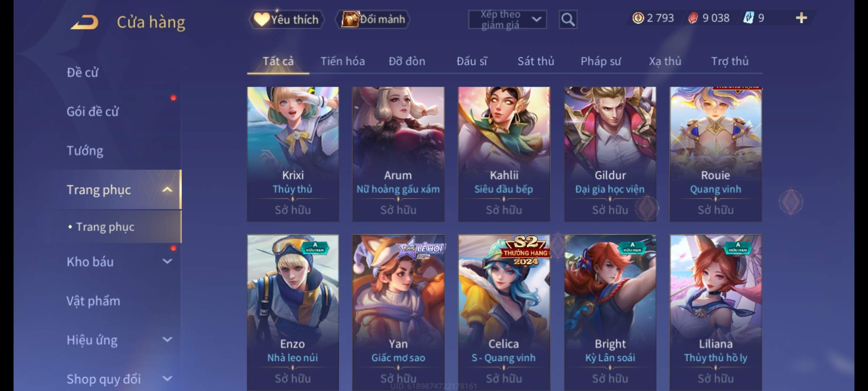Tap the red ruby currency icon
868x391 pixels.
[693, 18]
